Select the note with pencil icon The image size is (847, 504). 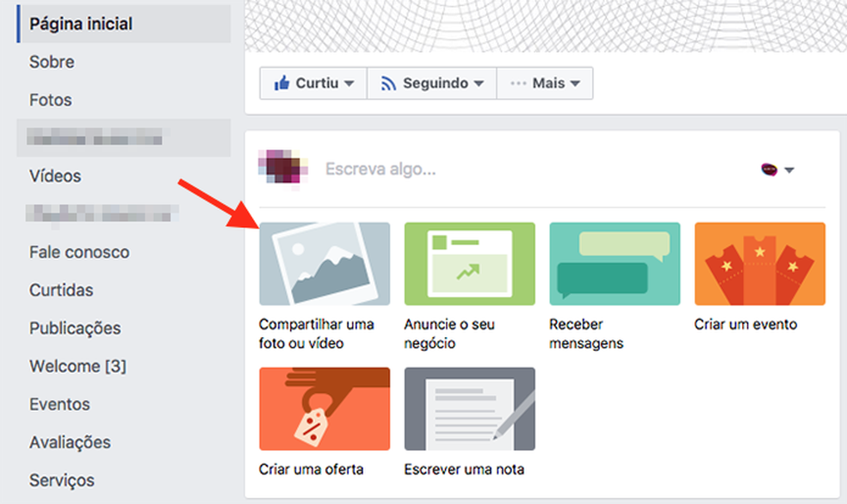(x=469, y=409)
